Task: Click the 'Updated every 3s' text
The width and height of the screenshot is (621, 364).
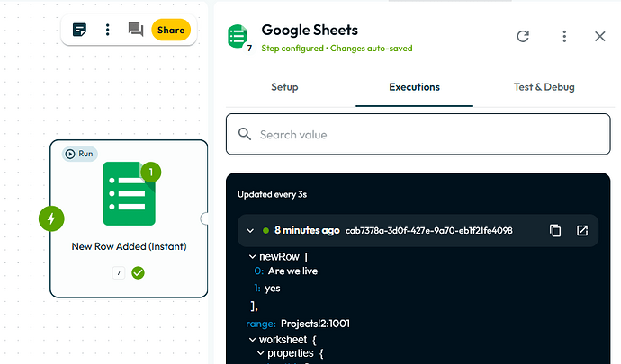Action: tap(273, 194)
